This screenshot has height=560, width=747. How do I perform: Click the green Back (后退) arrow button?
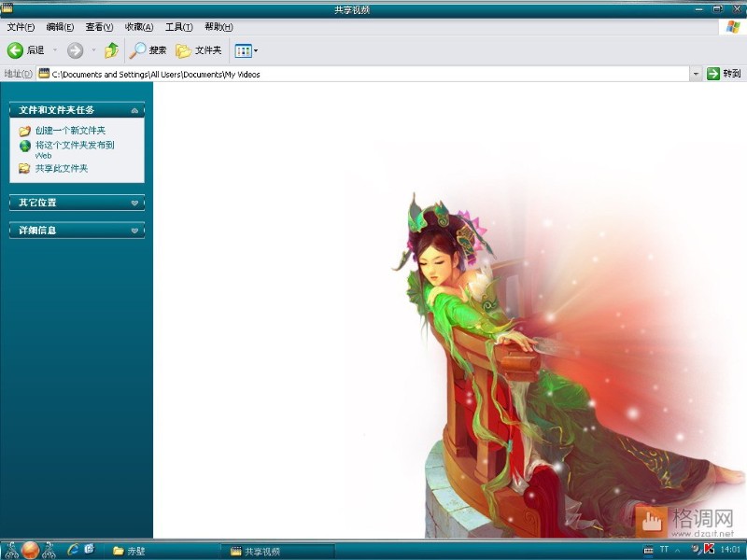point(15,50)
